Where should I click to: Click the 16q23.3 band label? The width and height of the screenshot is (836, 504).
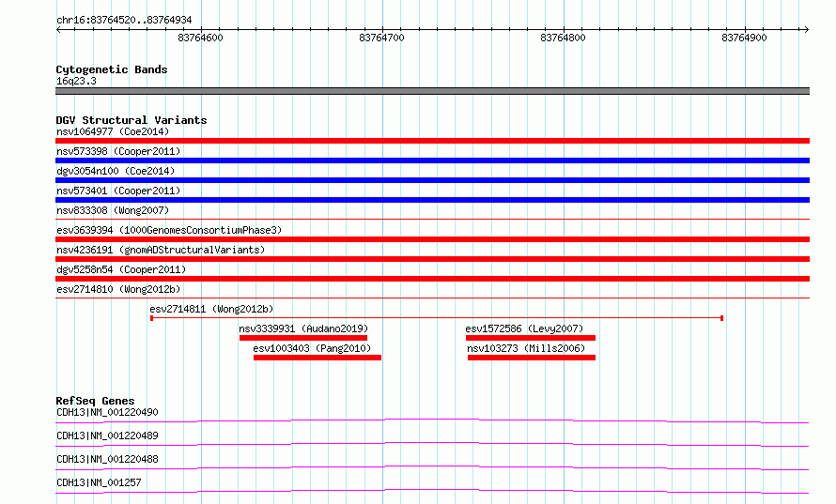[x=76, y=81]
